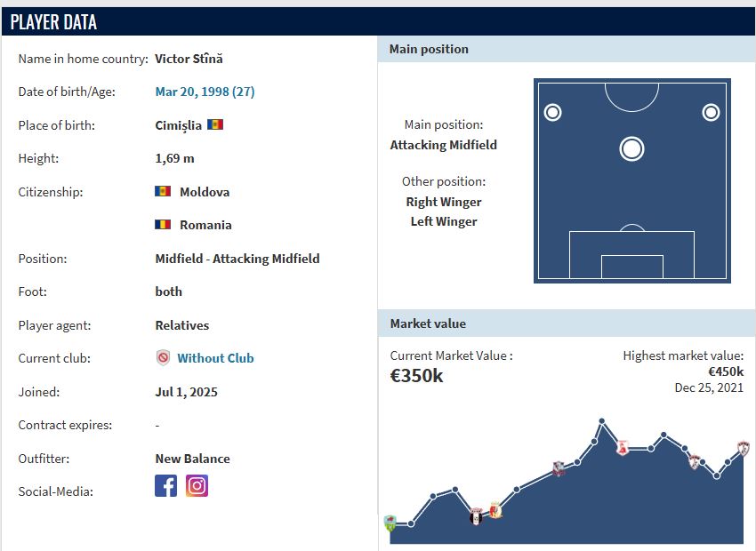
Task: Click the red-white crest after the chart peak
Action: click(x=623, y=448)
